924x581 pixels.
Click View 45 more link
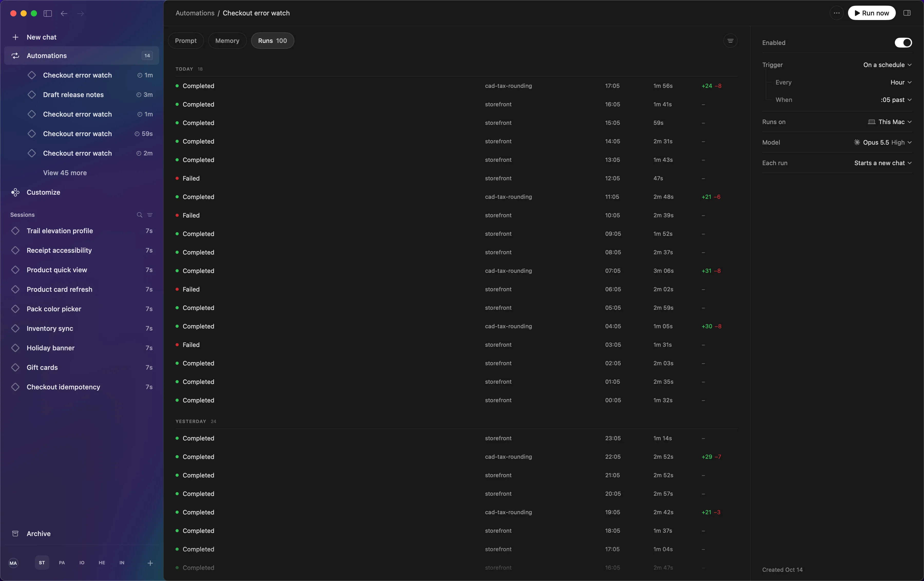pos(65,173)
